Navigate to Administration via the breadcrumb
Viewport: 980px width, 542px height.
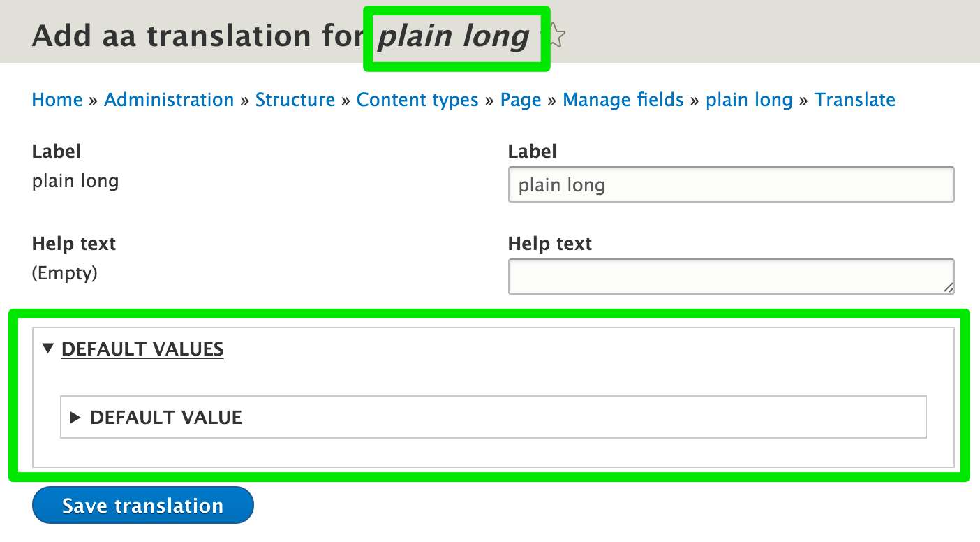pyautogui.click(x=168, y=100)
